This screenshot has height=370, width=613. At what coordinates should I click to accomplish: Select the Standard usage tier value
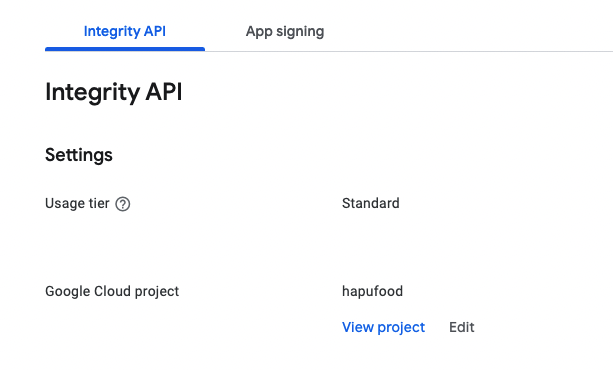pos(371,203)
